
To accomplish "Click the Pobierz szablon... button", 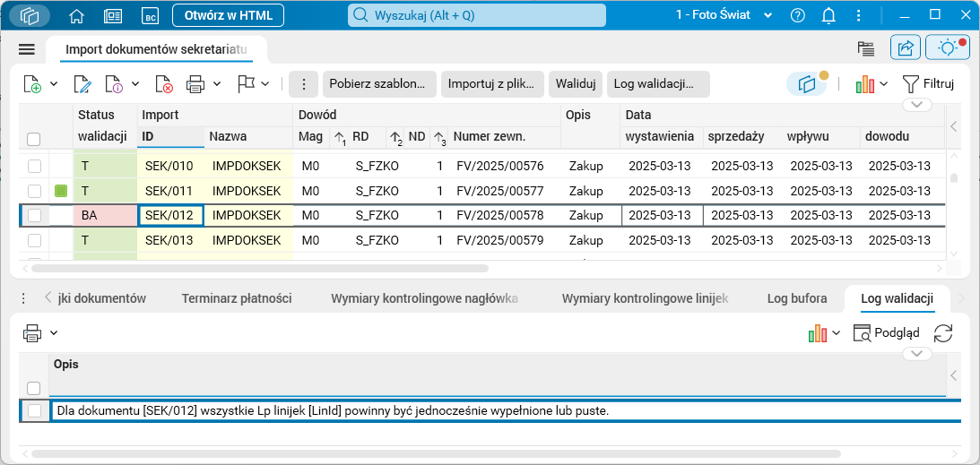I will click(379, 84).
